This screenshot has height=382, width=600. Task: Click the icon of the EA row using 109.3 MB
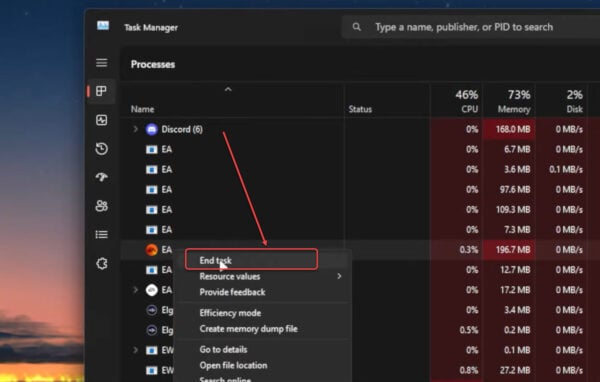pyautogui.click(x=152, y=210)
